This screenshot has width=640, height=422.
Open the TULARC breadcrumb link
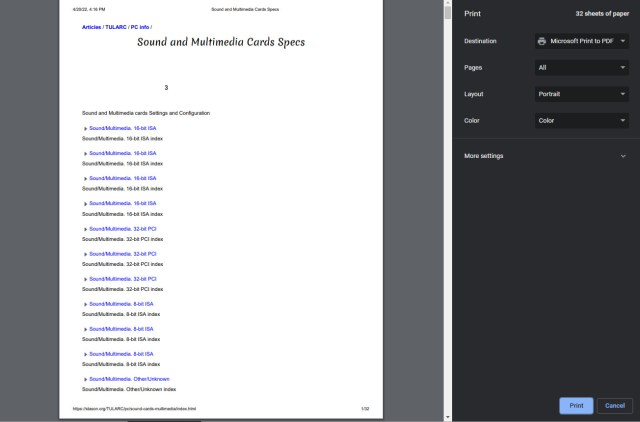pyautogui.click(x=116, y=27)
